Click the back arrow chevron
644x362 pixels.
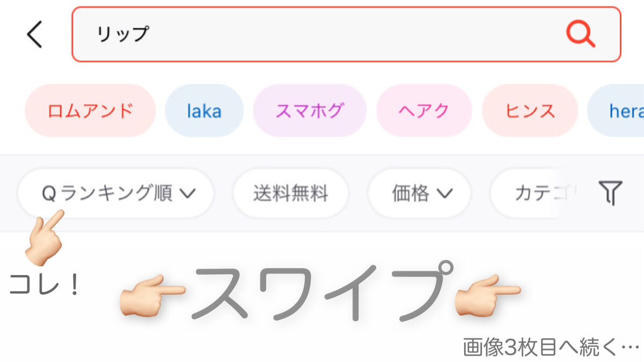point(33,34)
